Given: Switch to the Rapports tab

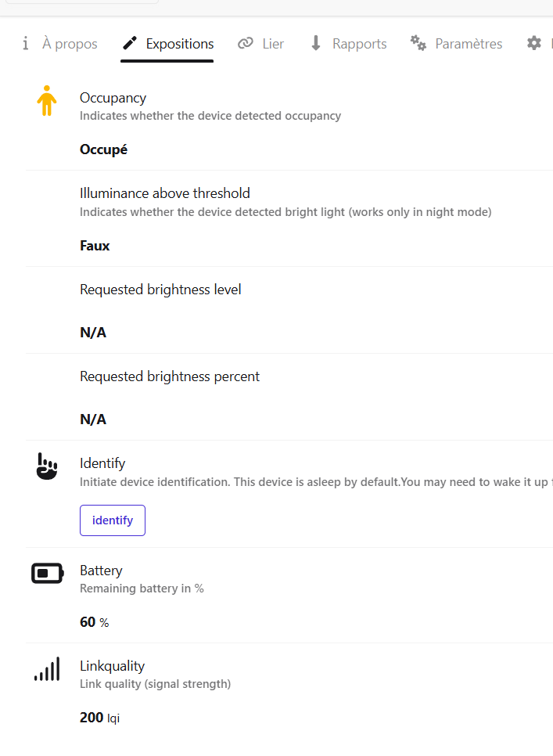Looking at the screenshot, I should pyautogui.click(x=359, y=44).
